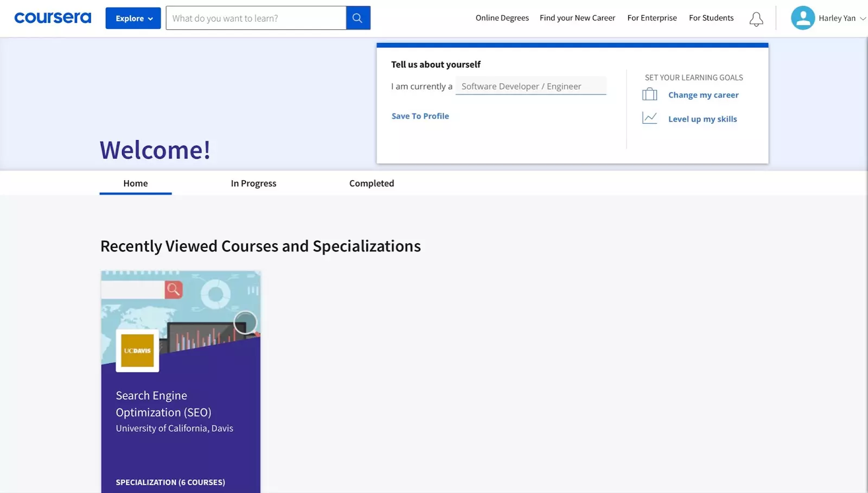Click the Tell us about yourself heading
Viewport: 868px width, 493px height.
click(x=436, y=65)
